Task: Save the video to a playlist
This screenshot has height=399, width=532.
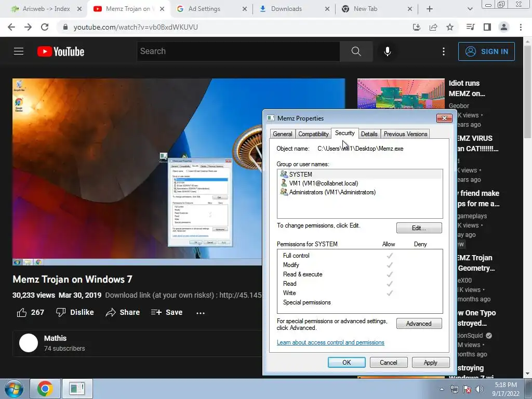Action: click(x=167, y=312)
